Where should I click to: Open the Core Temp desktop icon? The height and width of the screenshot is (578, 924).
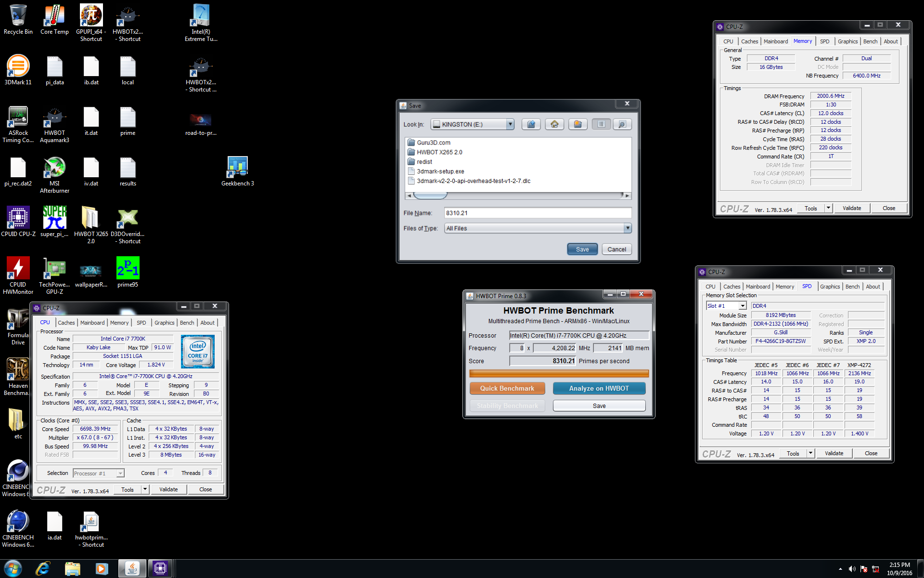[54, 20]
